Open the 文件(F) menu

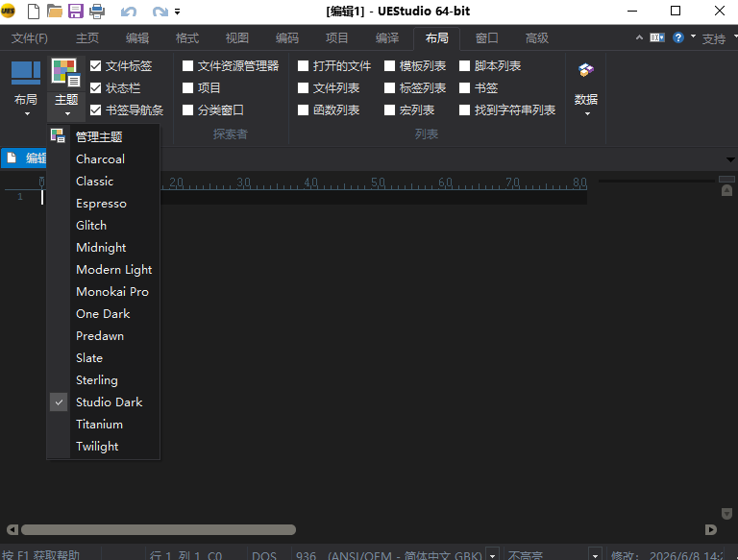pos(29,38)
